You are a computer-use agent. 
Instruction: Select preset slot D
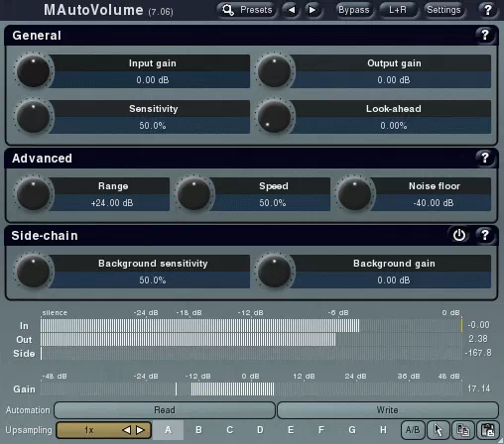click(x=260, y=430)
